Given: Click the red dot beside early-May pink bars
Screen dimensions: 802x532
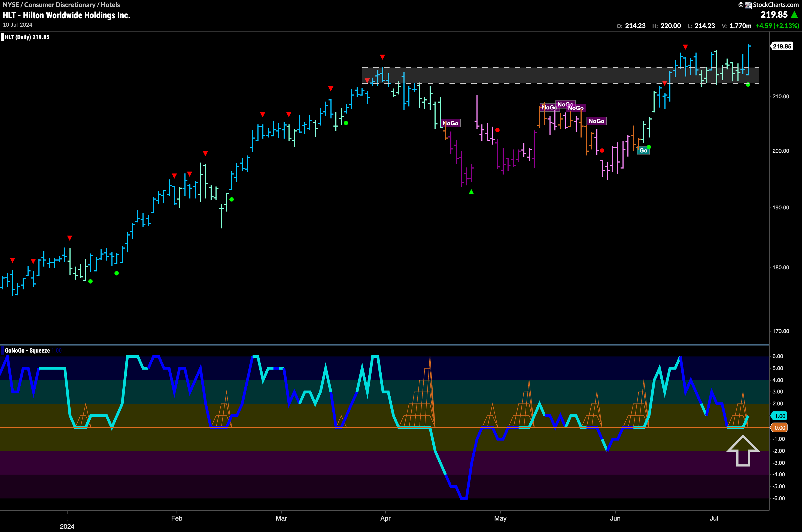Looking at the screenshot, I should coord(497,130).
